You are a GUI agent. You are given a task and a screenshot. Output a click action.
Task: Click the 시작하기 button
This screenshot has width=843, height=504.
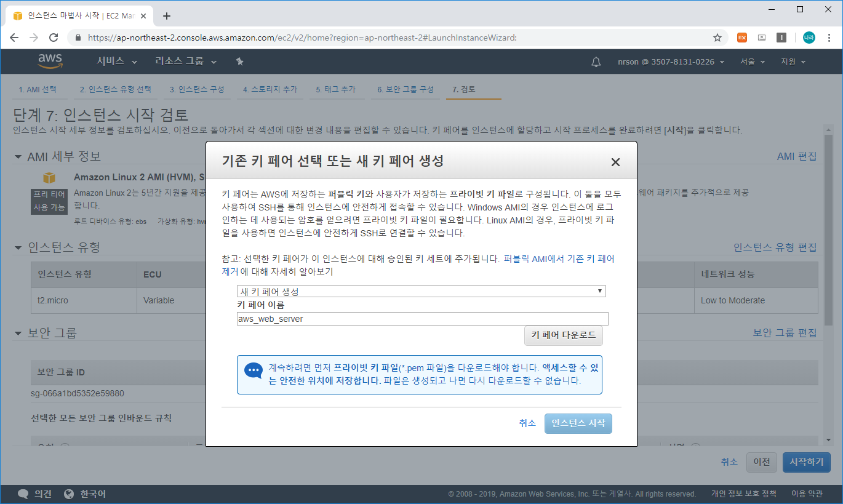pyautogui.click(x=807, y=462)
